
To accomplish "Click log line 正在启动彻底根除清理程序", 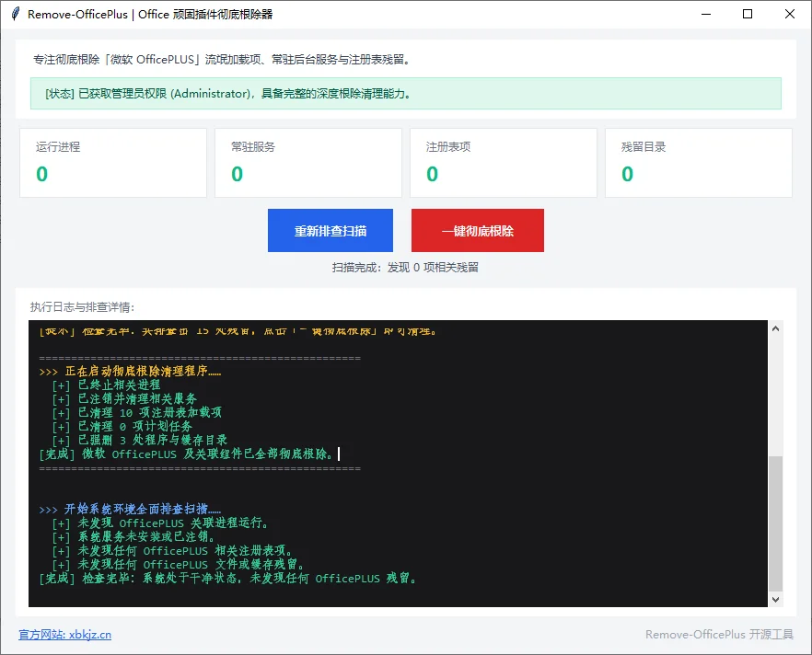I will 130,371.
